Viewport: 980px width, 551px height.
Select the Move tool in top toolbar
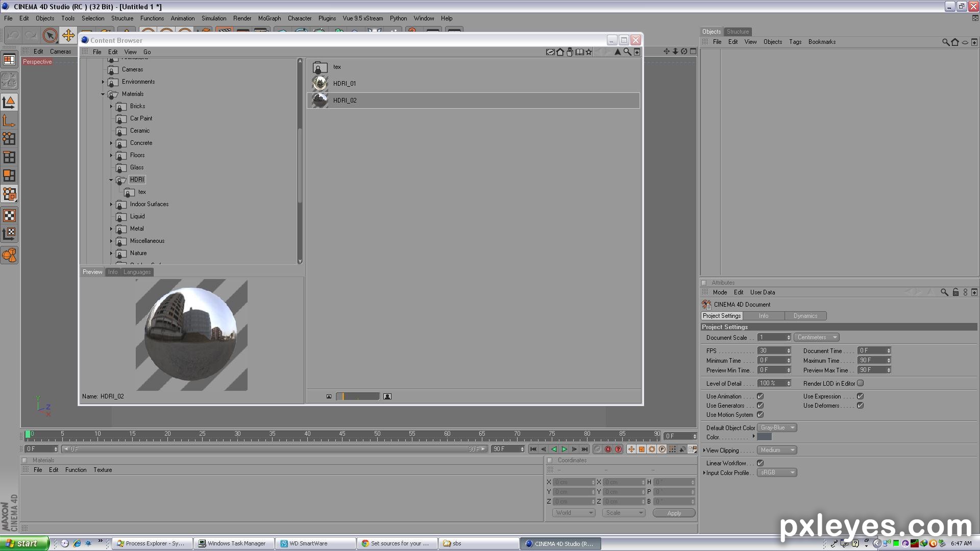pos(68,35)
